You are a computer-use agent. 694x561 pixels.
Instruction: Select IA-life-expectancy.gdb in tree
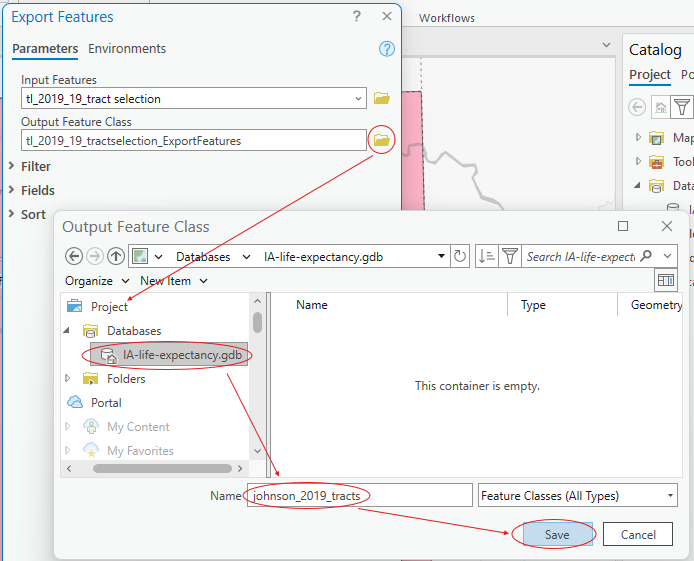tap(170, 355)
